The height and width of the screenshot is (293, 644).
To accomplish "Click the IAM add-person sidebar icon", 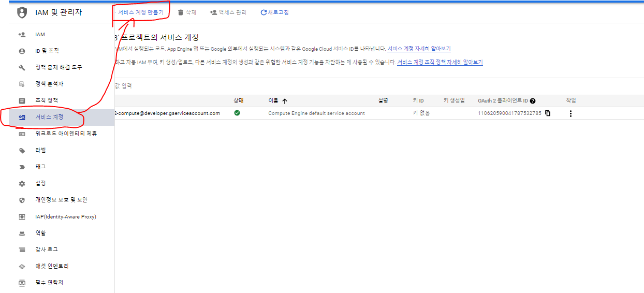I will tap(22, 35).
